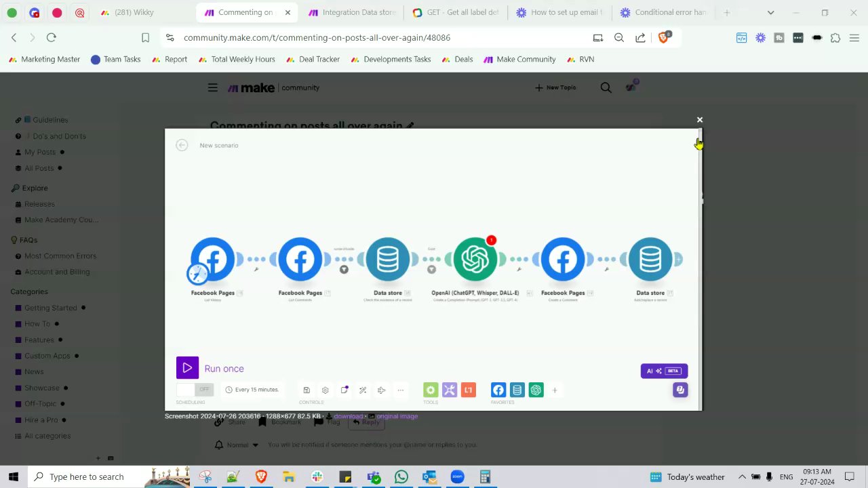This screenshot has width=868, height=488.
Task: Click the bookmark this page icon
Action: 145,37
